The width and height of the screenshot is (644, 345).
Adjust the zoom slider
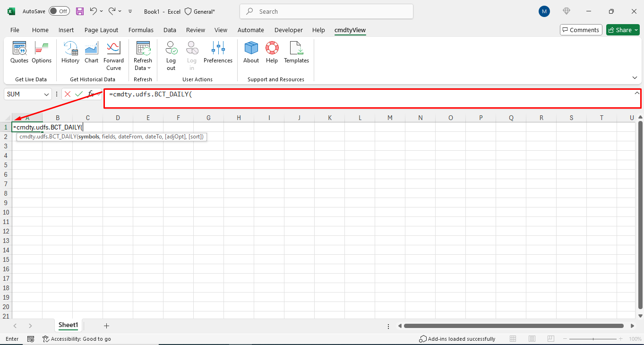click(593, 339)
